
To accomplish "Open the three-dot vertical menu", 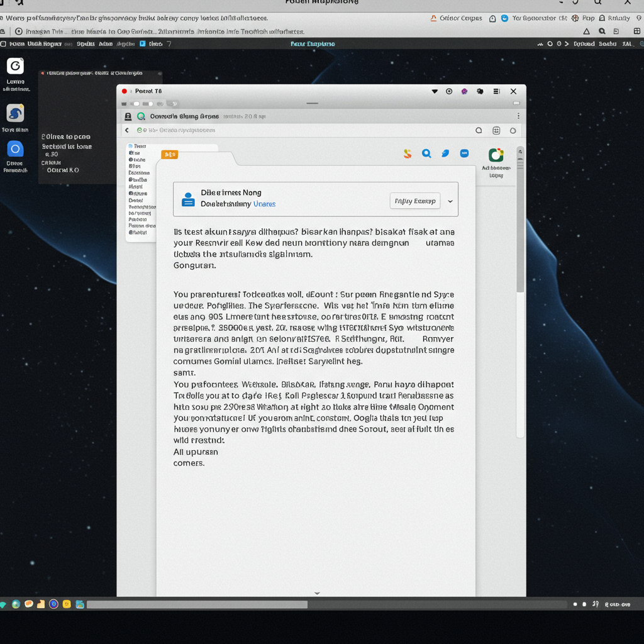I will pos(518,116).
